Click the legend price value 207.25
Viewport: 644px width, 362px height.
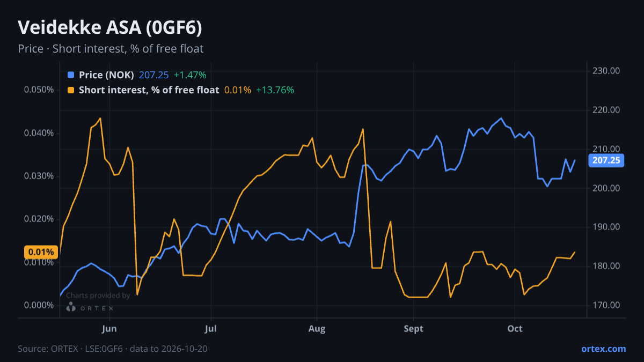(153, 75)
